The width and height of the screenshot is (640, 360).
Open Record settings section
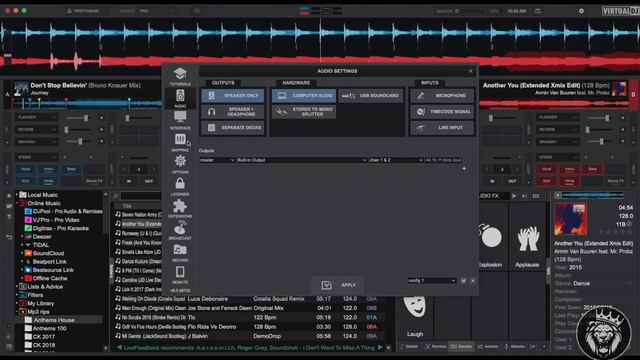[x=180, y=253]
